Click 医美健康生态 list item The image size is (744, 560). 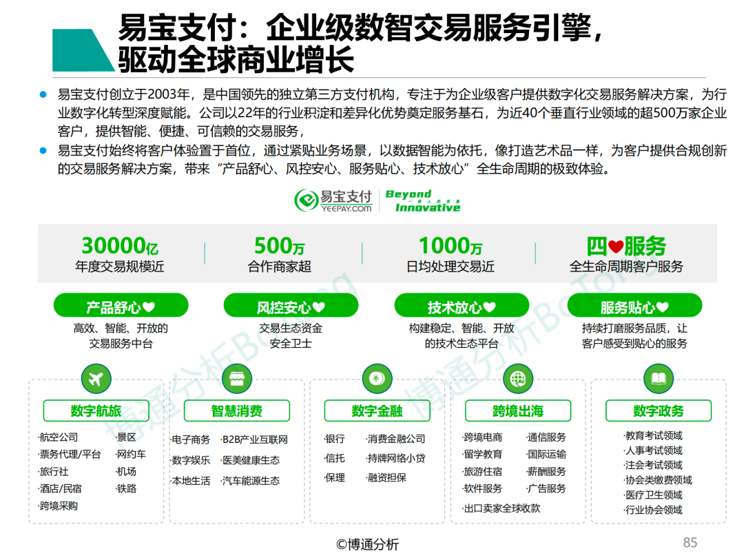coord(251,460)
